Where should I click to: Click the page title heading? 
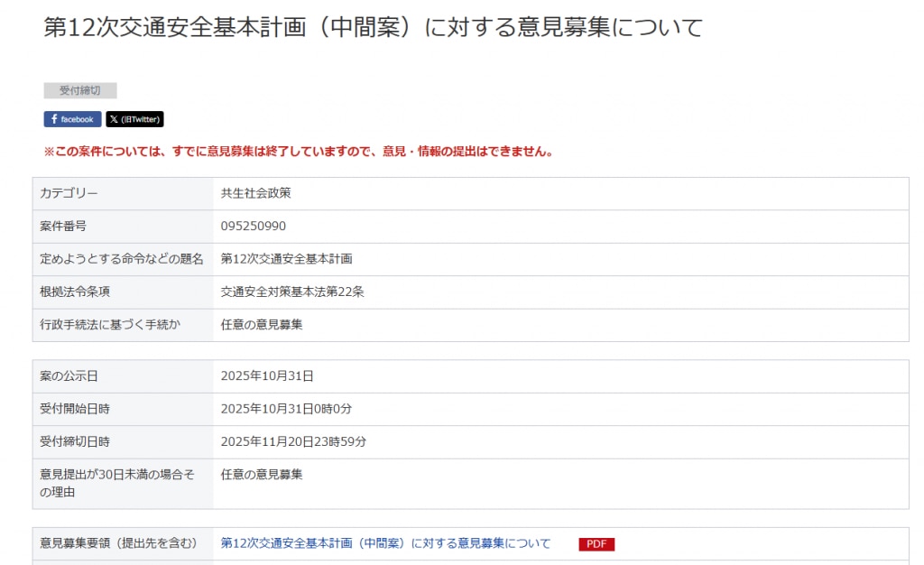point(373,27)
